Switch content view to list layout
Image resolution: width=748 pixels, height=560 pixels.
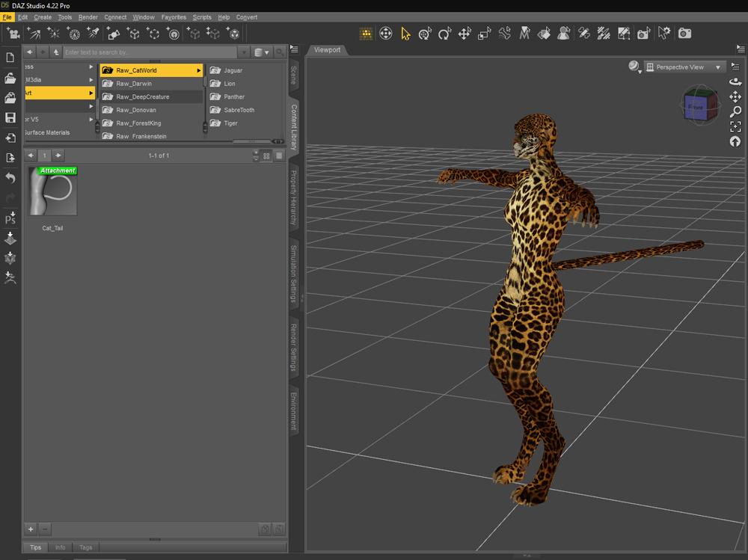[x=279, y=156]
